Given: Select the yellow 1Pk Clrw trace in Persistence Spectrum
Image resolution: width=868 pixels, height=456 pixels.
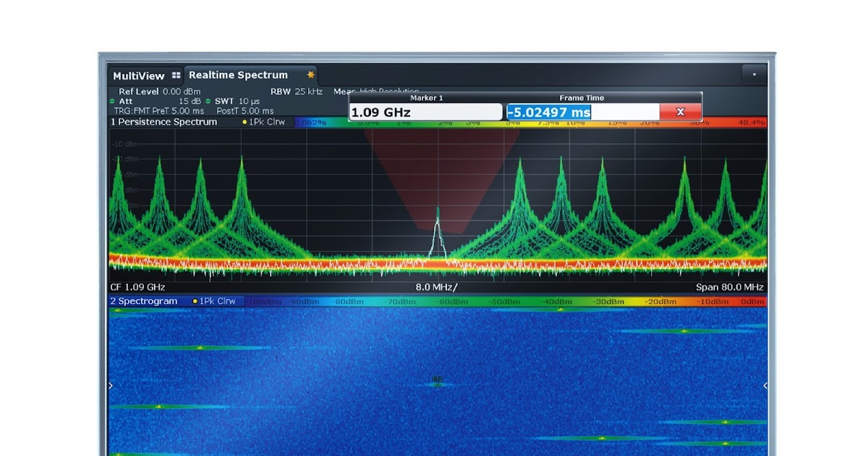Looking at the screenshot, I should (x=268, y=122).
